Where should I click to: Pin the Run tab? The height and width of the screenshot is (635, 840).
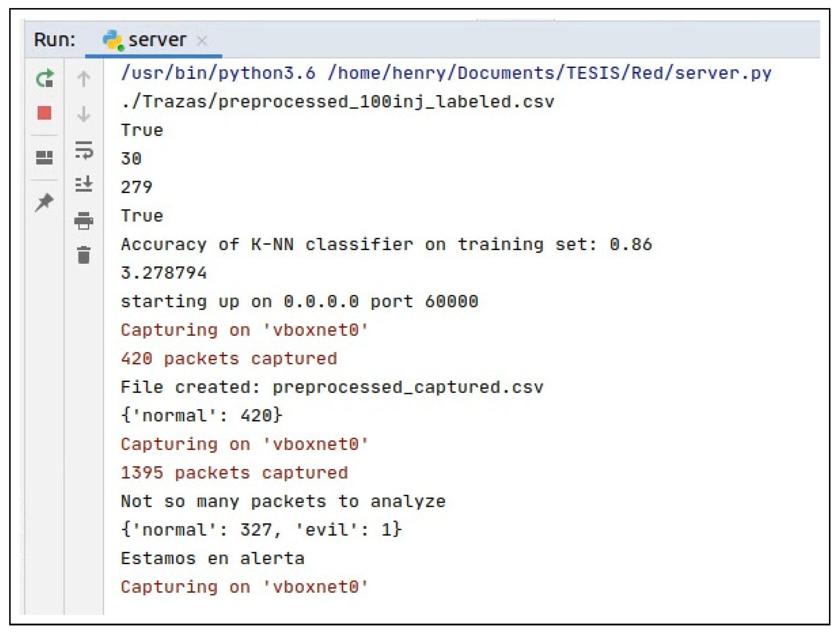(44, 202)
